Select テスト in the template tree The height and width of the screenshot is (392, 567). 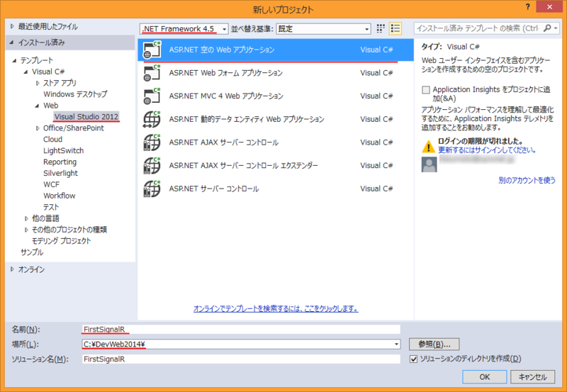coord(51,207)
